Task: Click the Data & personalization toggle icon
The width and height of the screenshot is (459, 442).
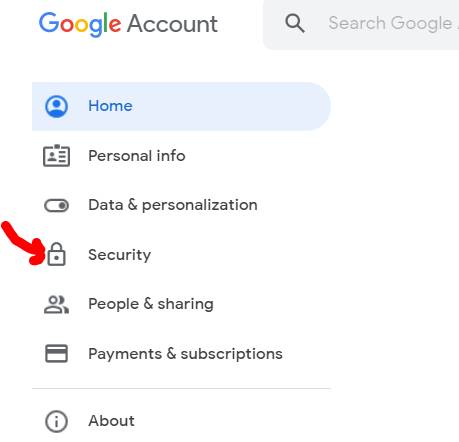Action: (x=56, y=205)
